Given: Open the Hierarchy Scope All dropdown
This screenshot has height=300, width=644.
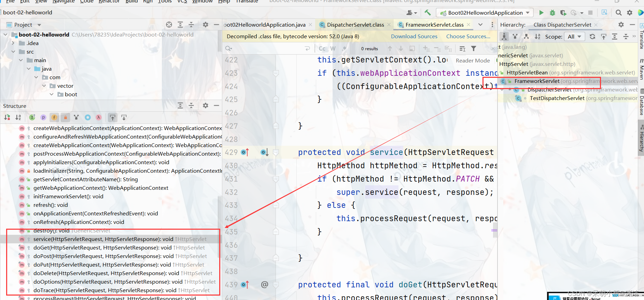Looking at the screenshot, I should (x=575, y=37).
